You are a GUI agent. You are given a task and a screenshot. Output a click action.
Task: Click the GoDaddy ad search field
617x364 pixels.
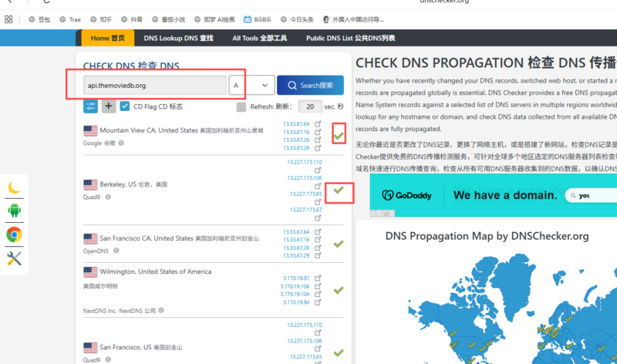[591, 195]
